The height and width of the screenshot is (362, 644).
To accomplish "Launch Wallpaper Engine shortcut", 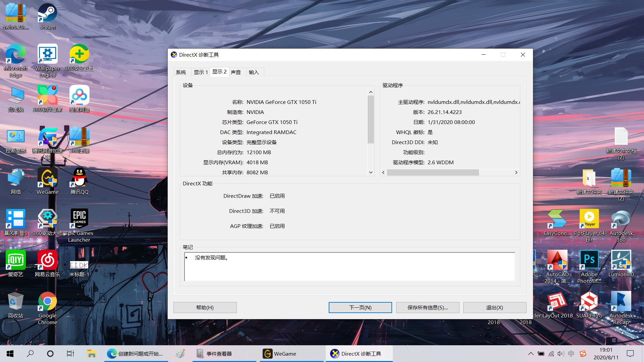I will click(47, 61).
